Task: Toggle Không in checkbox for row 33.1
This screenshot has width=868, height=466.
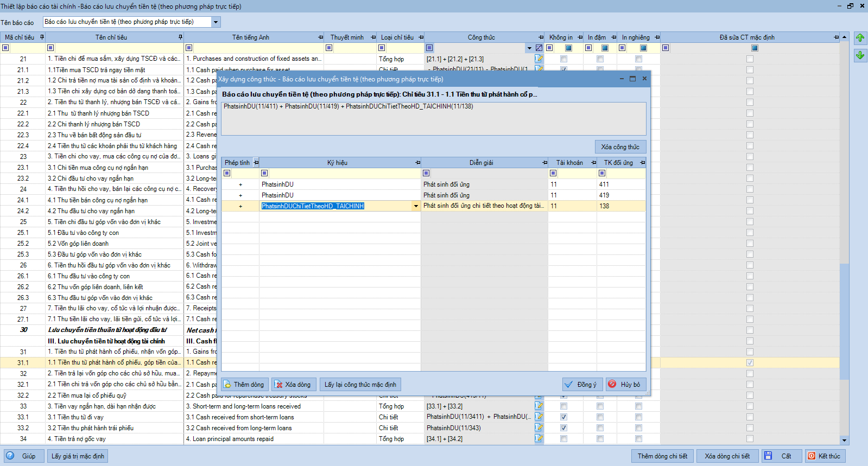Action: pyautogui.click(x=563, y=417)
